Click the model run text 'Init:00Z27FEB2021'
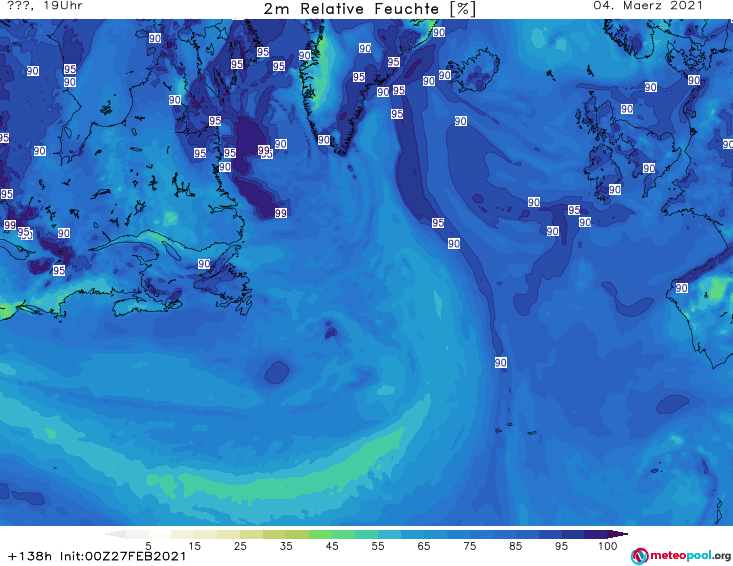 [123, 556]
